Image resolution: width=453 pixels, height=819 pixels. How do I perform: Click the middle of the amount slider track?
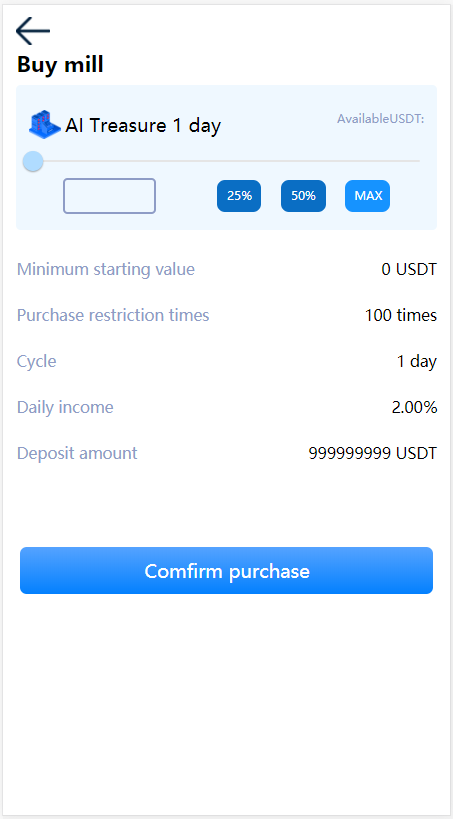pyautogui.click(x=226, y=161)
